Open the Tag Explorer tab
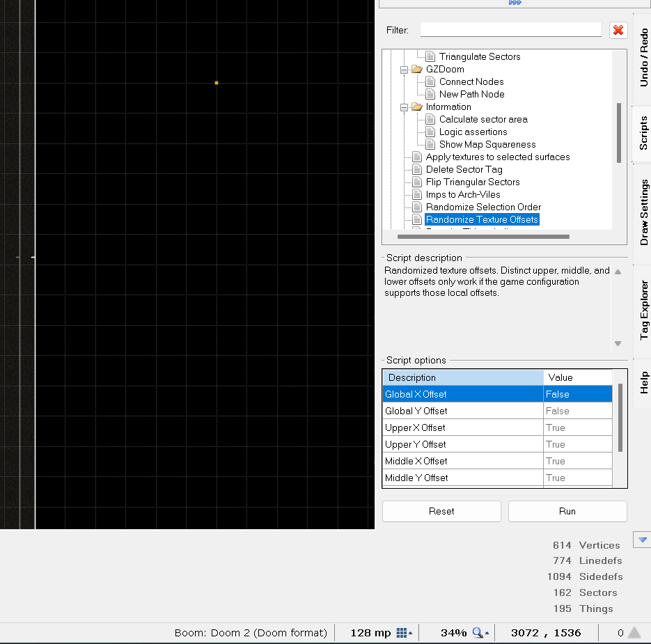Screen dimensions: 651x644 pyautogui.click(x=643, y=311)
